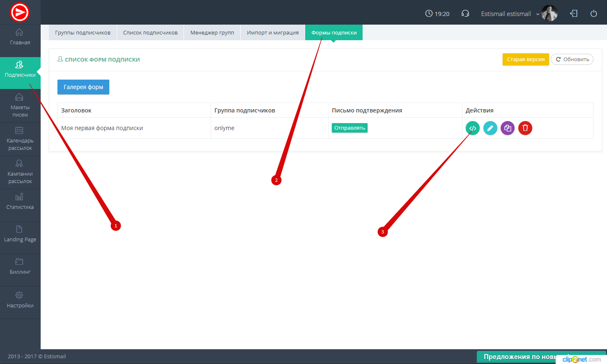Expand the Estismail user account dropdown
607x364 pixels.
(x=510, y=14)
